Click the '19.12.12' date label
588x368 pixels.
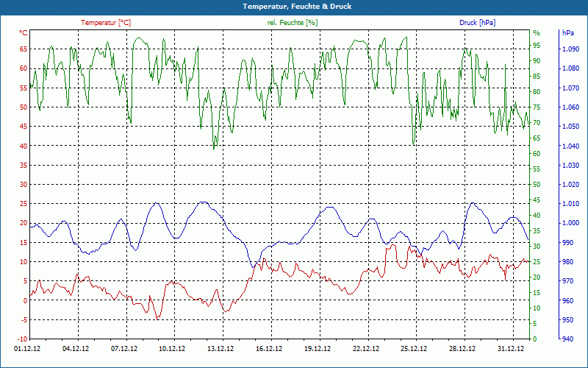pos(318,348)
